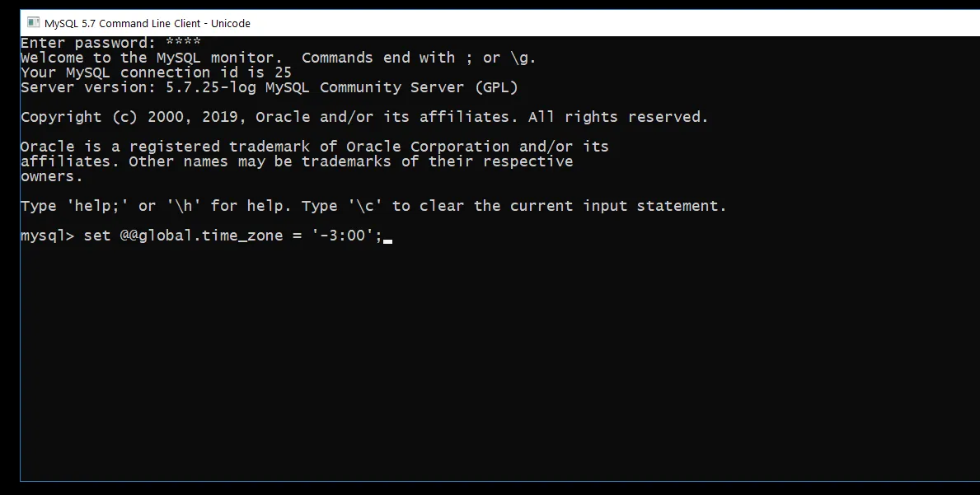Click the 'mysql>' prompt
Screen dimensions: 980x495
click(47, 236)
